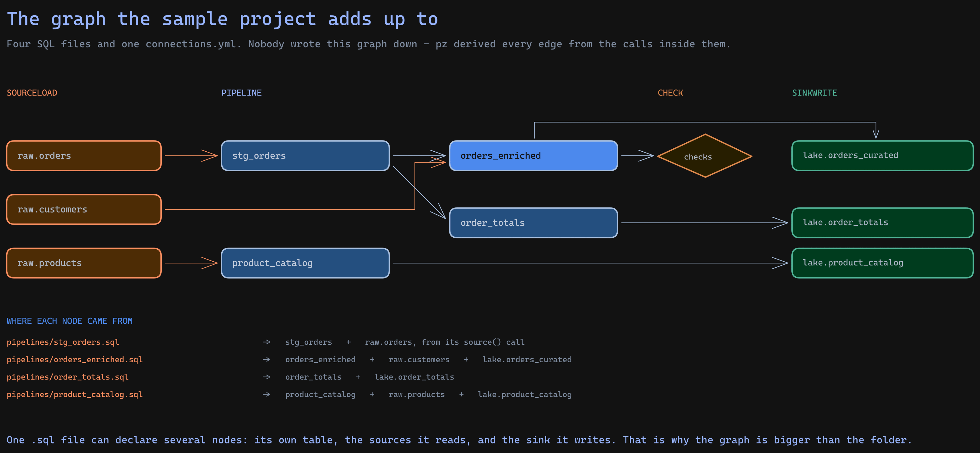This screenshot has height=453, width=980.
Task: Click the raw.customers source node
Action: pos(84,209)
